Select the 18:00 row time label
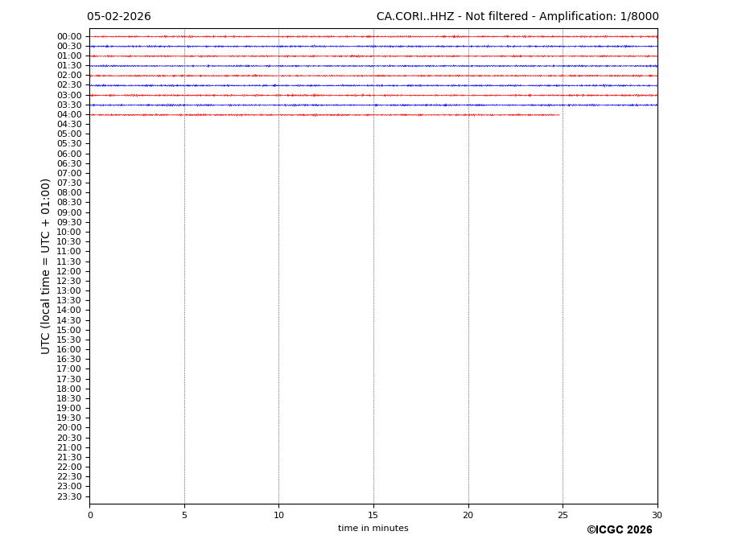Screen dimensions: 746x560 coord(69,389)
